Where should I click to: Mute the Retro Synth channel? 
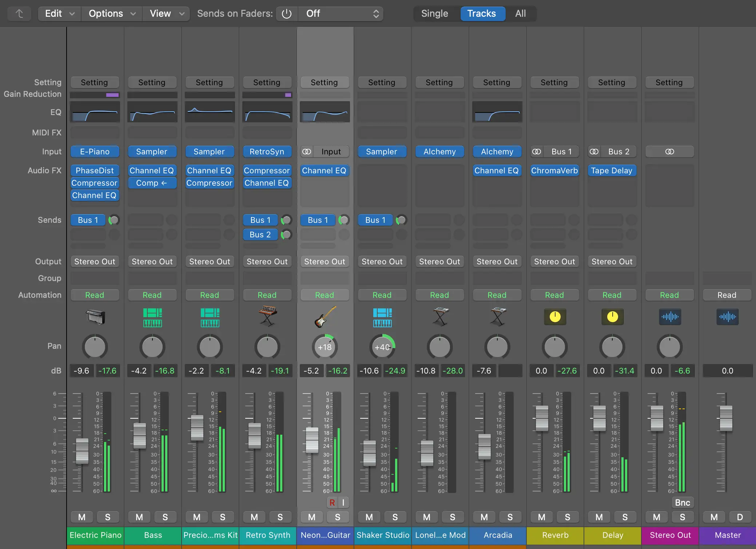(254, 517)
